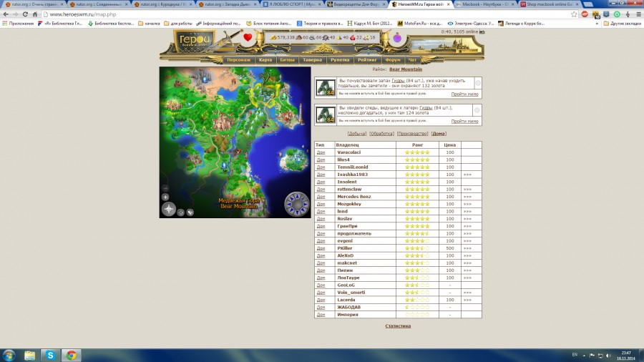Dismiss the first Hydra encounter round button
This screenshot has height=362, width=644.
(478, 83)
